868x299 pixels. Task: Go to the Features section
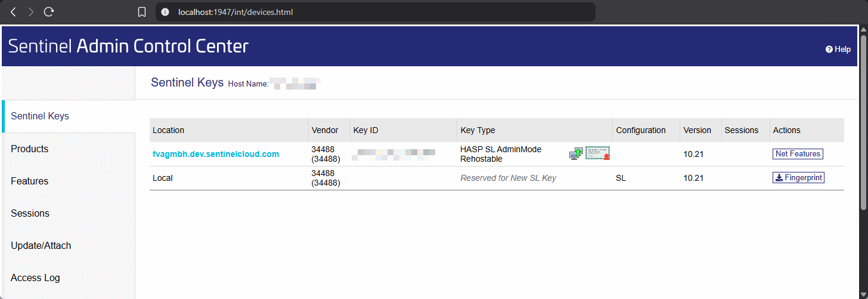pyautogui.click(x=30, y=181)
